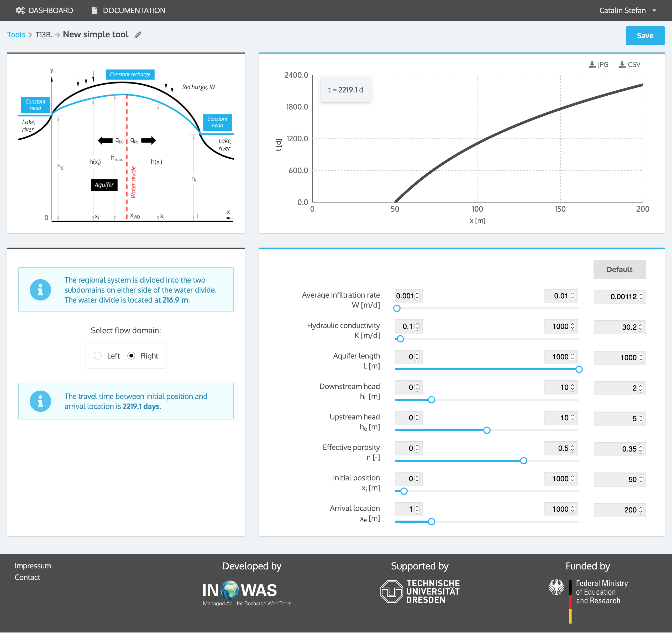
Task: Click the JPG download icon
Action: pyautogui.click(x=592, y=64)
